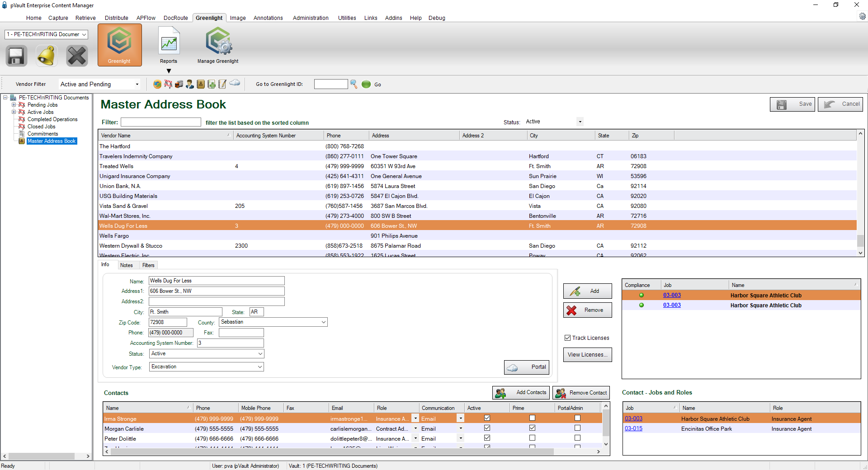Switch to the Filters tab
Viewport: 868px width, 470px height.
coord(148,265)
